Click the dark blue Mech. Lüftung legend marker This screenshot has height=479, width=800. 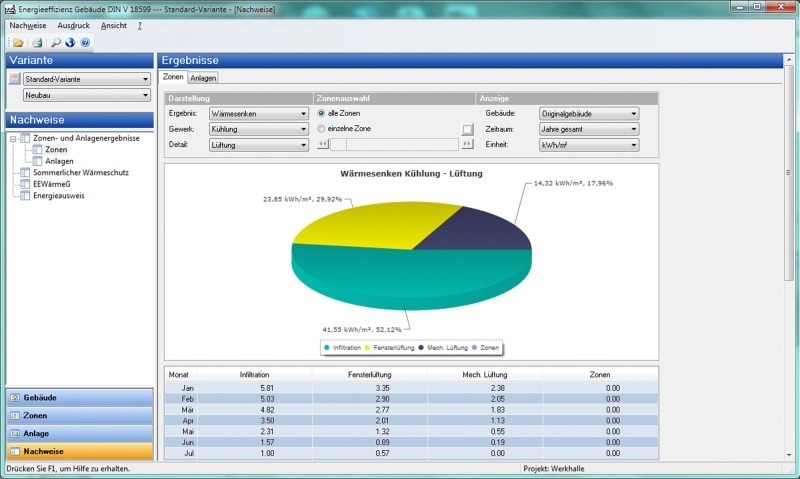click(x=421, y=347)
